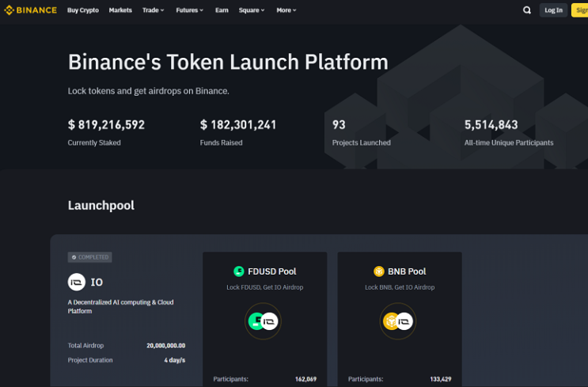Click the $ 819,216,592 staked value

[106, 124]
